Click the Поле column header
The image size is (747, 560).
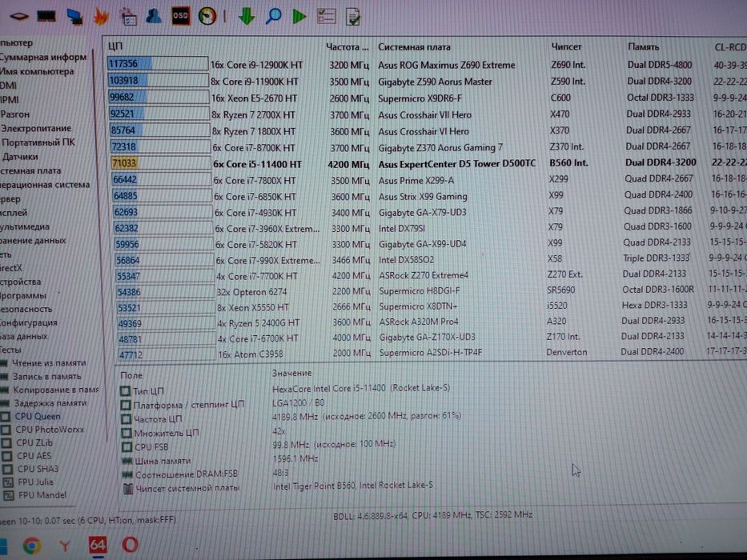point(131,375)
